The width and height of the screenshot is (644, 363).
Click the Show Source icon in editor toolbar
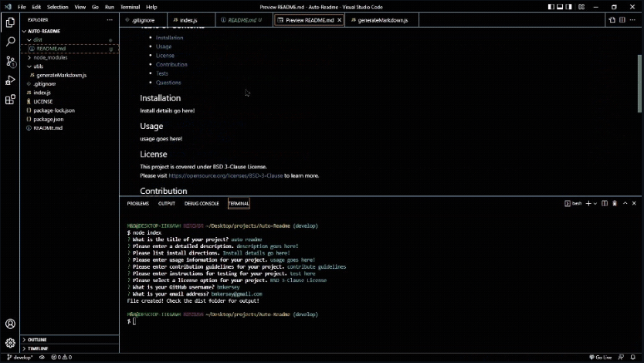612,20
